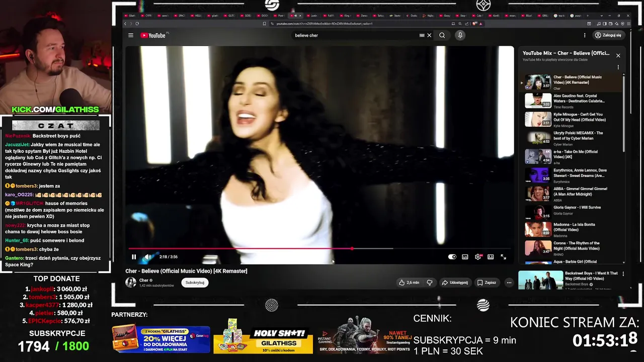
Task: Click the browser address bar URL
Action: pos(324,24)
